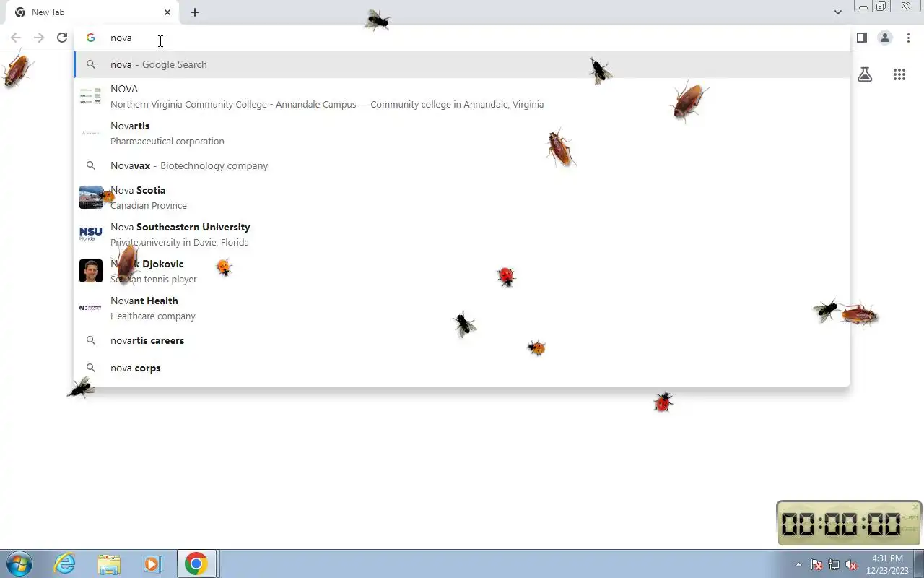Viewport: 924px width, 578px height.
Task: Select 'novartis careers' suggestion
Action: click(x=462, y=340)
